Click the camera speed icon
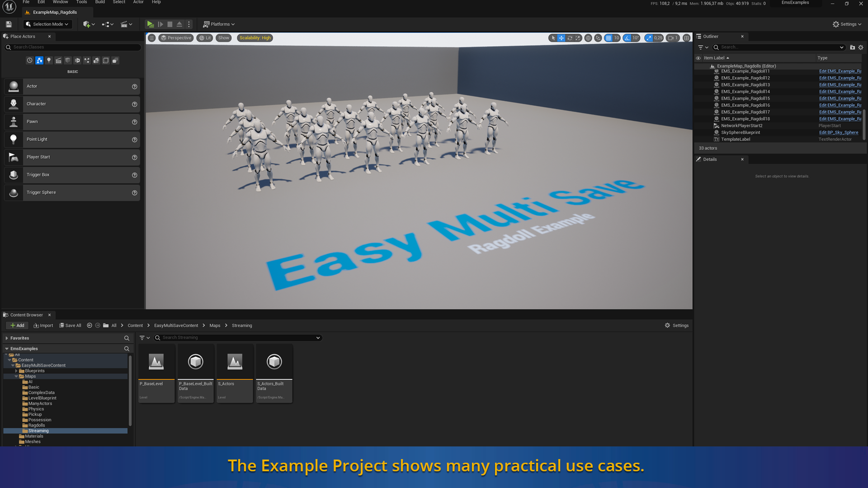 tap(671, 38)
